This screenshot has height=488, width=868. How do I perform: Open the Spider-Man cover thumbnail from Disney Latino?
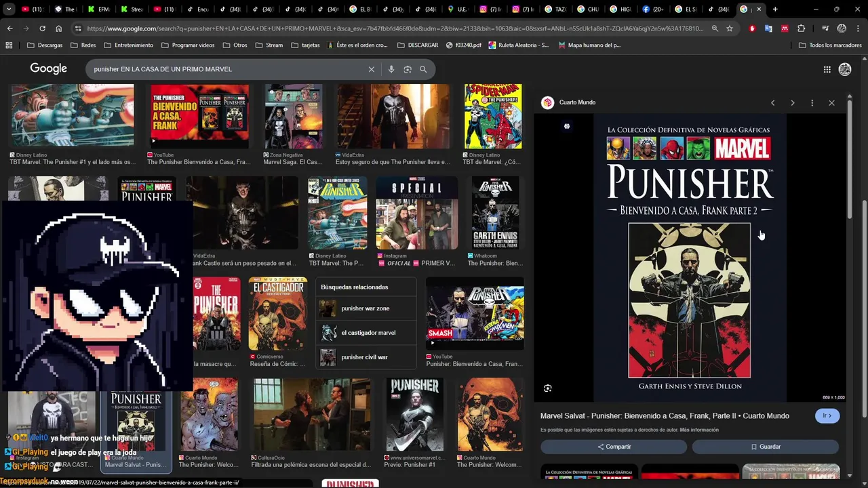point(493,117)
